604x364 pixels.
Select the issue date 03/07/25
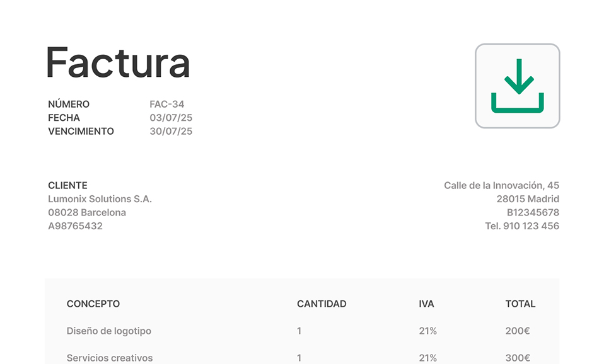[171, 118]
